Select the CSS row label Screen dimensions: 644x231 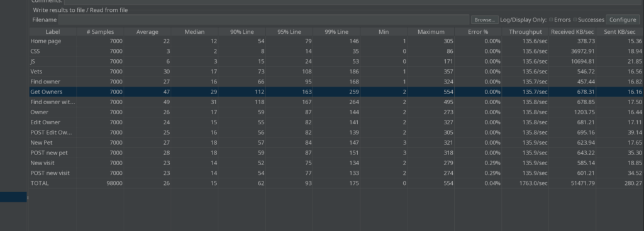[35, 51]
